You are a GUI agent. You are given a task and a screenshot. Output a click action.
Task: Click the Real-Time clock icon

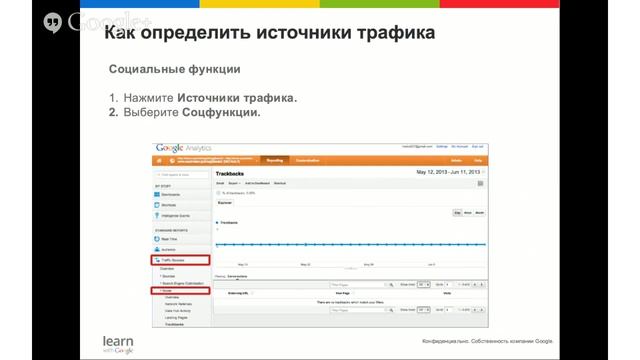click(157, 239)
